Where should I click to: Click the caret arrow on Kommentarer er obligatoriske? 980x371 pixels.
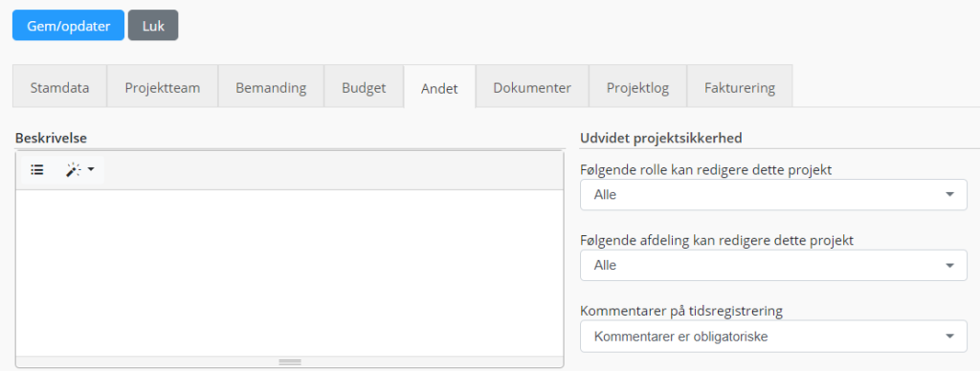[x=950, y=336]
